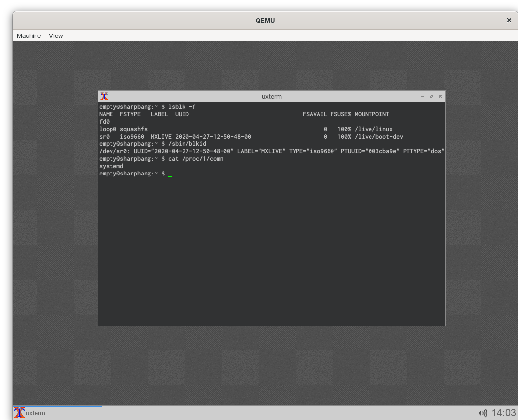The image size is (518, 420).
Task: Close the QEMU window
Action: coord(509,21)
